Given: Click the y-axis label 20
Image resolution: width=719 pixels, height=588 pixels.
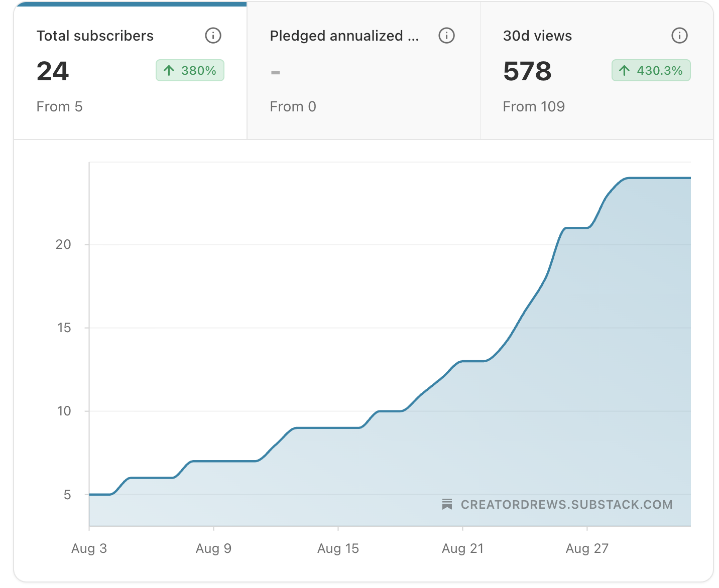Looking at the screenshot, I should [x=63, y=244].
